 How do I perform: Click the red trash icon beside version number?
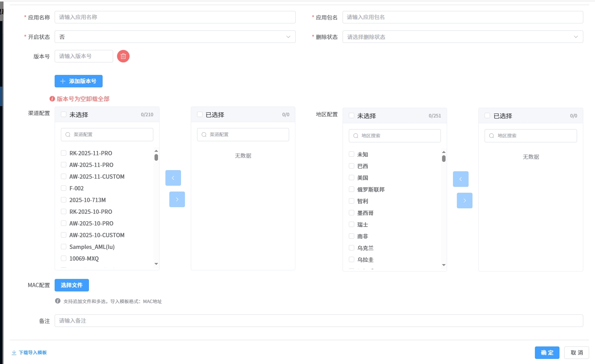[x=123, y=56]
